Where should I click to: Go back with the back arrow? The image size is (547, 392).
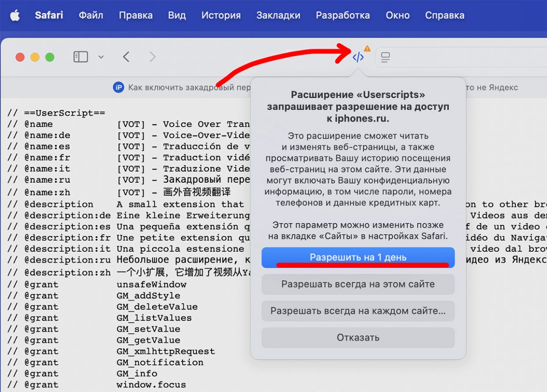[126, 57]
